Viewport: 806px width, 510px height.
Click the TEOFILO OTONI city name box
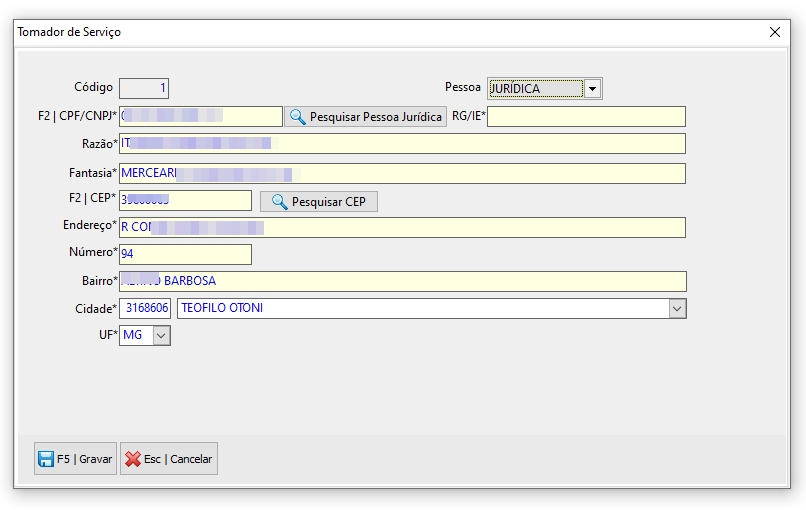point(420,309)
